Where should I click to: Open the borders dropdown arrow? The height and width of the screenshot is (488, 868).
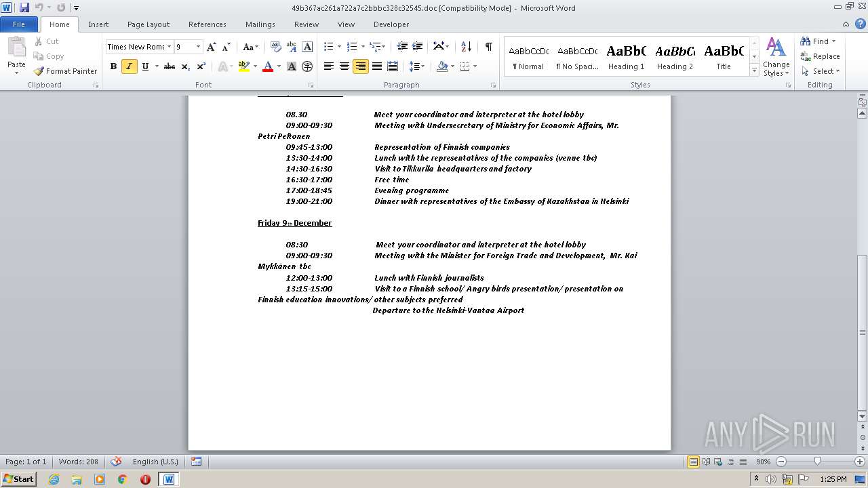point(475,66)
